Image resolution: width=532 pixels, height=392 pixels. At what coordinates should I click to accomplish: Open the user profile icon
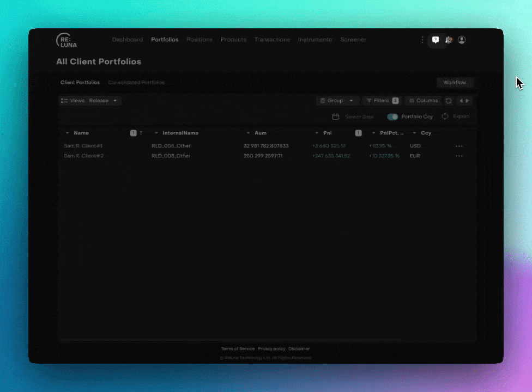tap(462, 40)
